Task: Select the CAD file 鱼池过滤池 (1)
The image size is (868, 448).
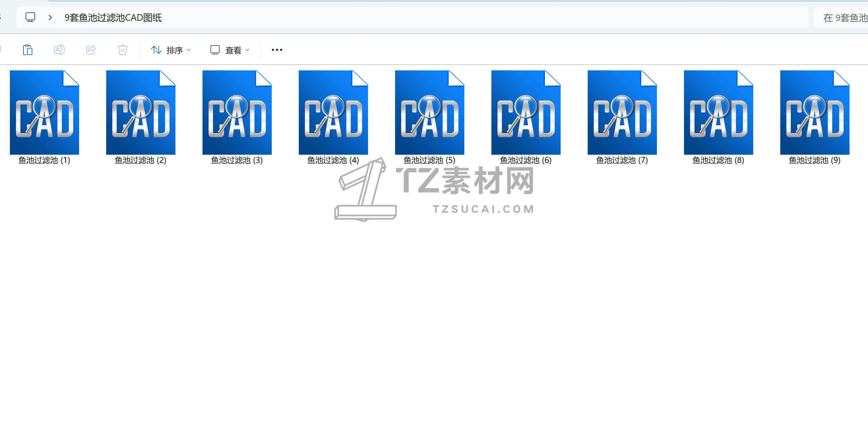Action: tap(44, 112)
